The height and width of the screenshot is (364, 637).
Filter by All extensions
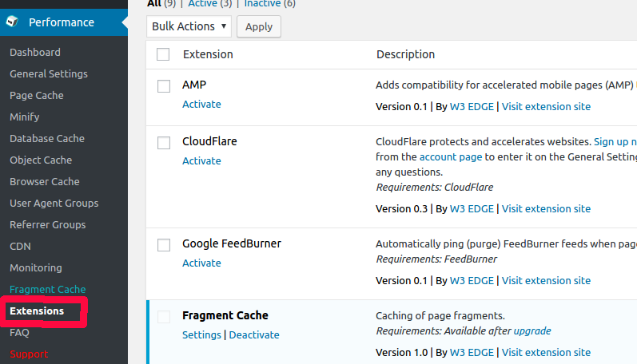click(x=154, y=4)
